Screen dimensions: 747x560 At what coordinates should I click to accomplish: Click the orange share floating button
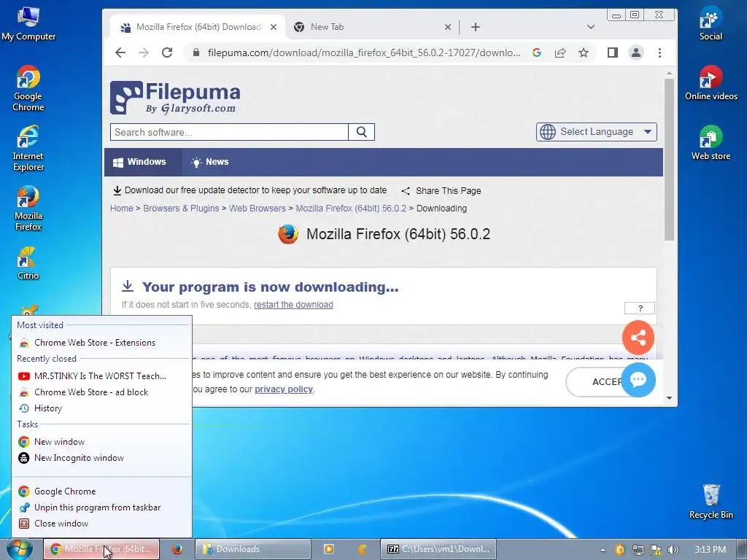click(638, 338)
